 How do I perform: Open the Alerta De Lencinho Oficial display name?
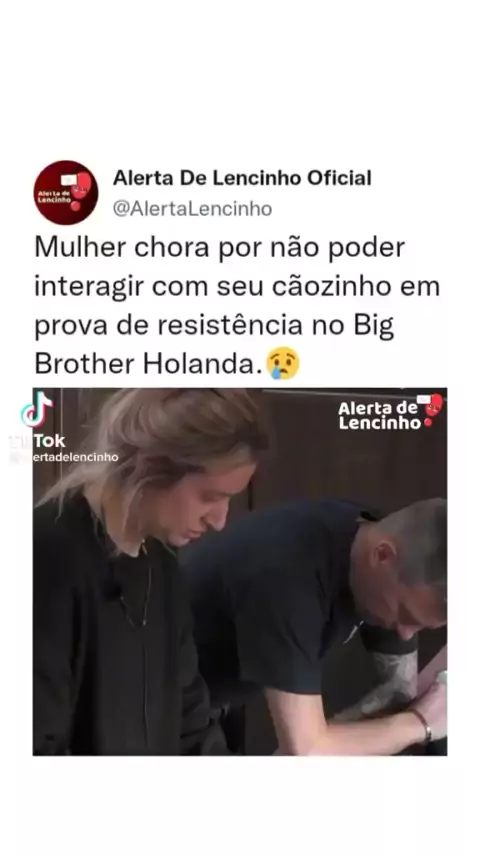point(242,178)
